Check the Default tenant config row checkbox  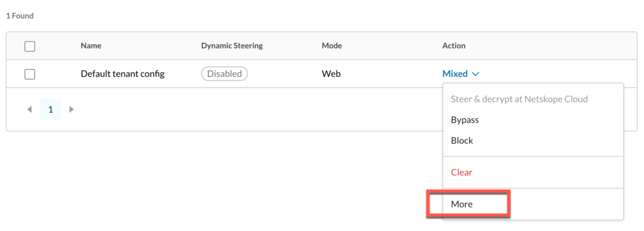[30, 74]
